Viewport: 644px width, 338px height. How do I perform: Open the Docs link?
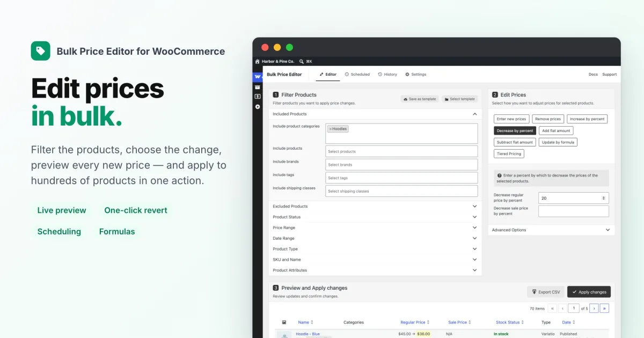[593, 74]
